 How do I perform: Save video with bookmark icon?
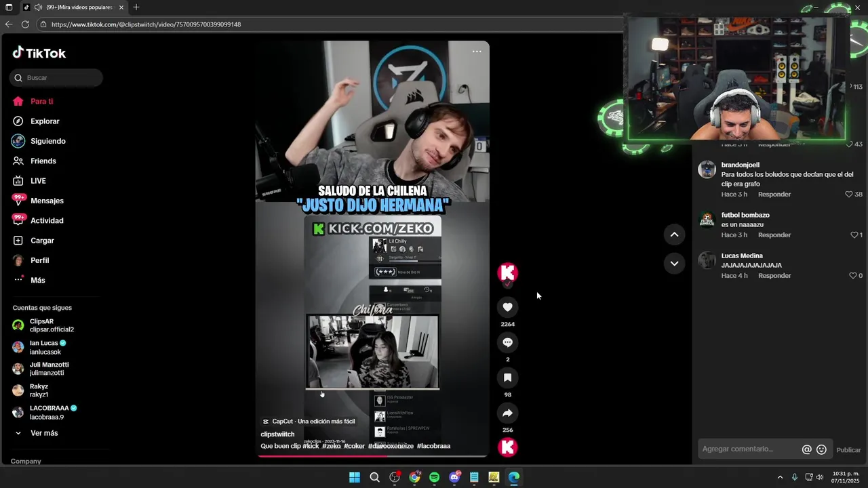click(x=507, y=378)
